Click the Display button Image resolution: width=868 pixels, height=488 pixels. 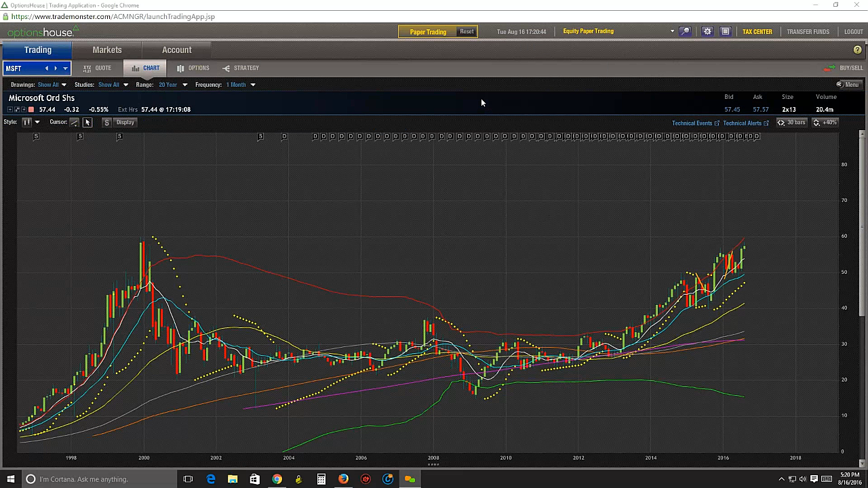point(125,122)
